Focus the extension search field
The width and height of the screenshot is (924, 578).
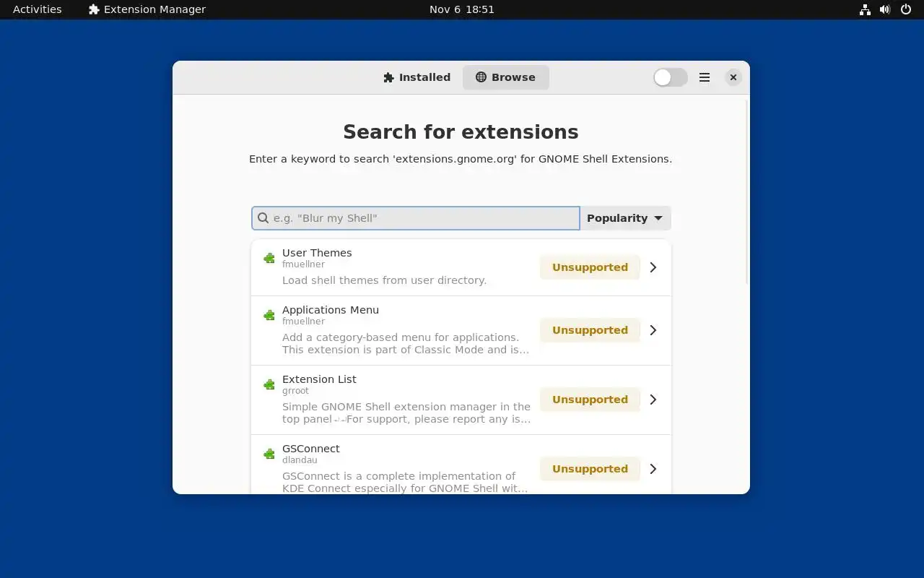coord(416,218)
